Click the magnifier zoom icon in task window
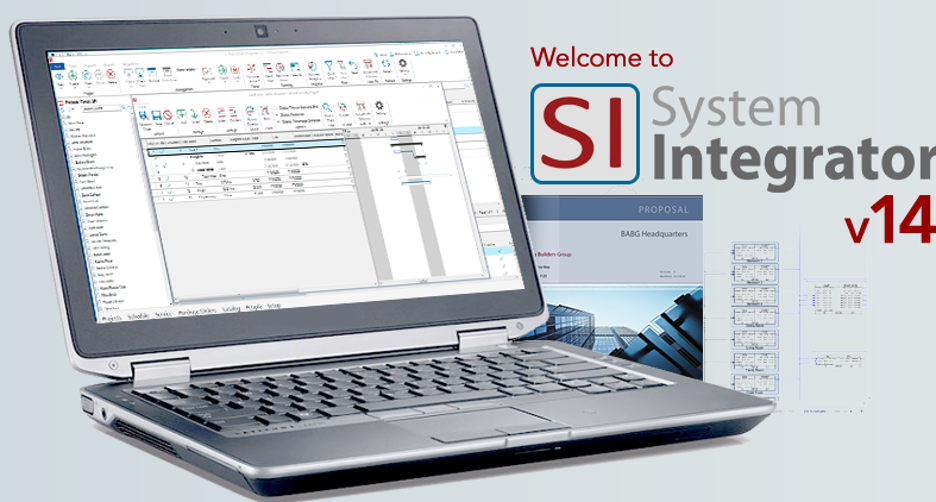 (x=327, y=107)
